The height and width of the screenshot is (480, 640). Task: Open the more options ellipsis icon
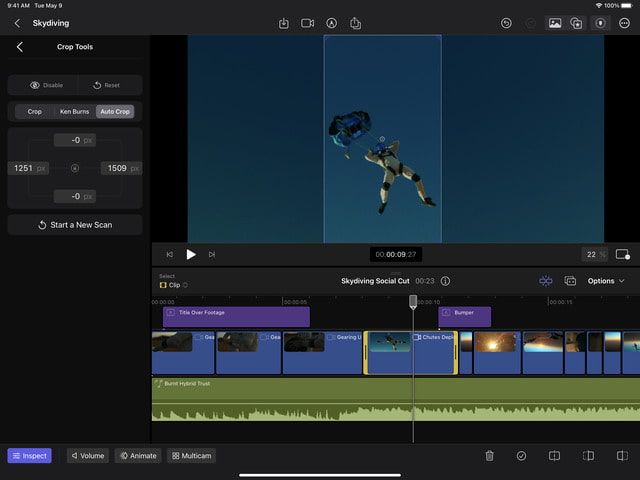coord(624,23)
